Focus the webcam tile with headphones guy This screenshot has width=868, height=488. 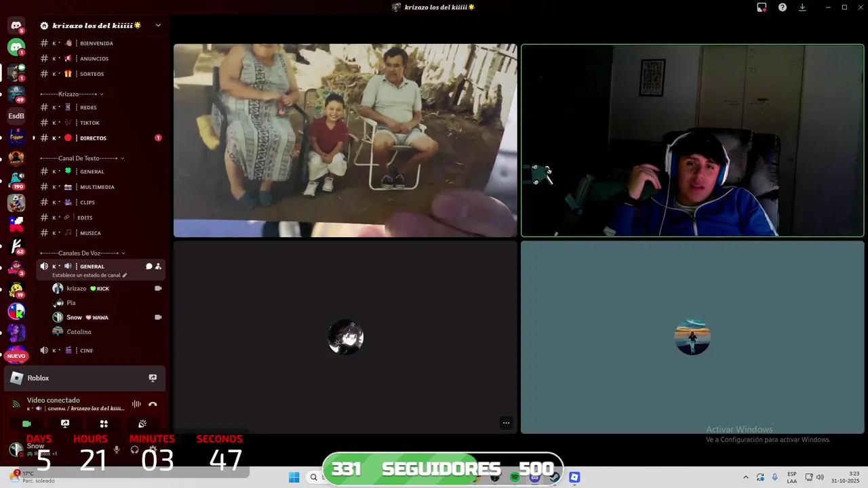pos(692,140)
